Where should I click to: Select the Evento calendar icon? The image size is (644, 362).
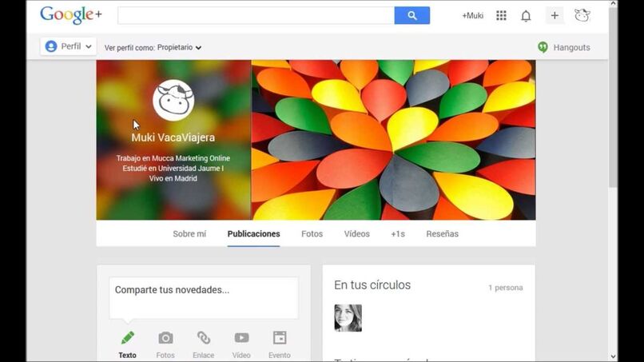coord(280,338)
